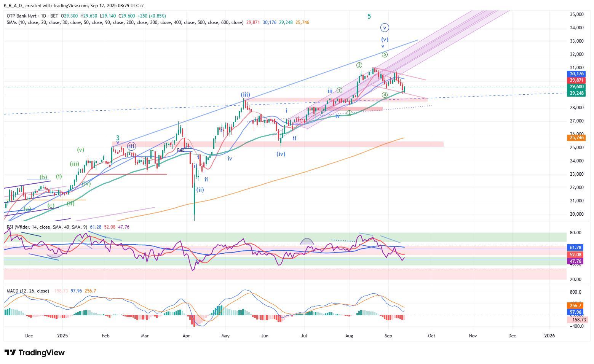Viewport: 594px width, 364px height.
Task: Click the 800.0 MACD scale label
Action: point(575,292)
